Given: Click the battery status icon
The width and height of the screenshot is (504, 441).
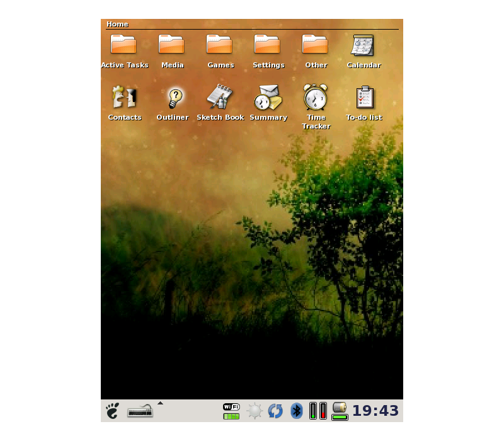Looking at the screenshot, I should (x=340, y=411).
